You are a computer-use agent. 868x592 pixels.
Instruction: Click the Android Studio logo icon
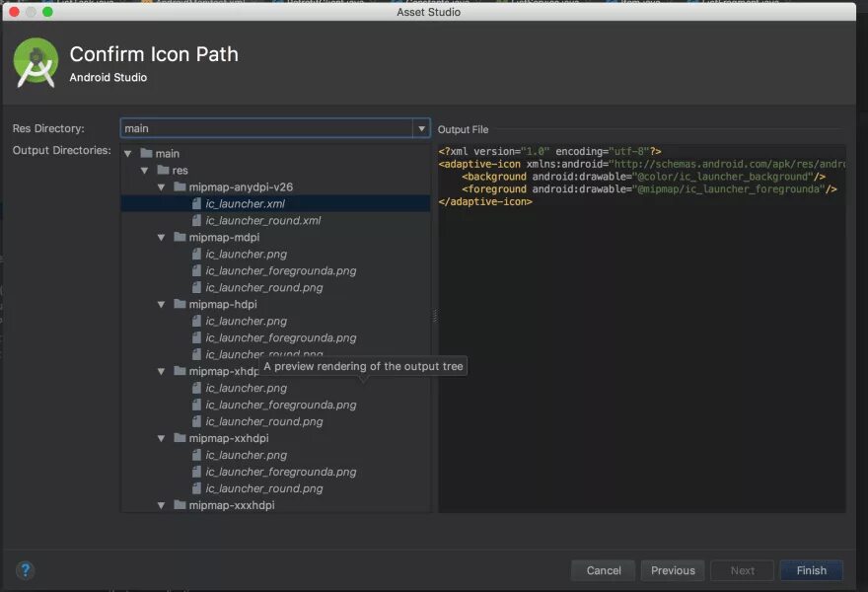(x=36, y=62)
